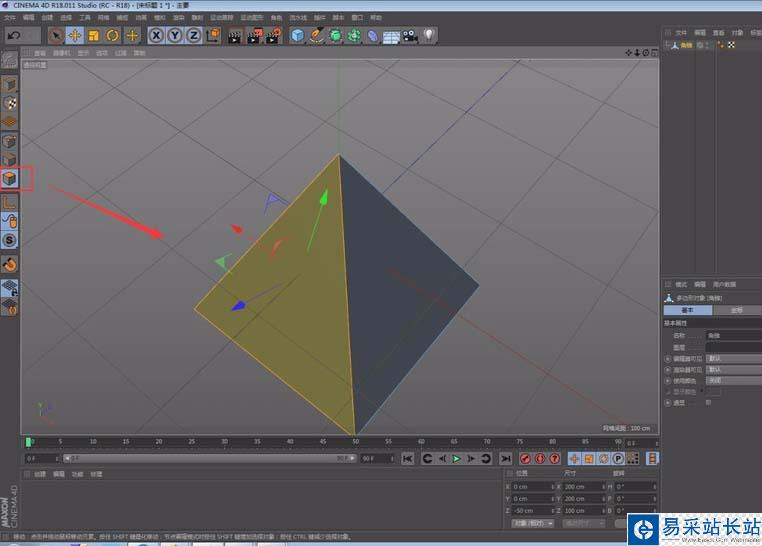
Task: Select the Live Selection arrow tool
Action: (55, 35)
